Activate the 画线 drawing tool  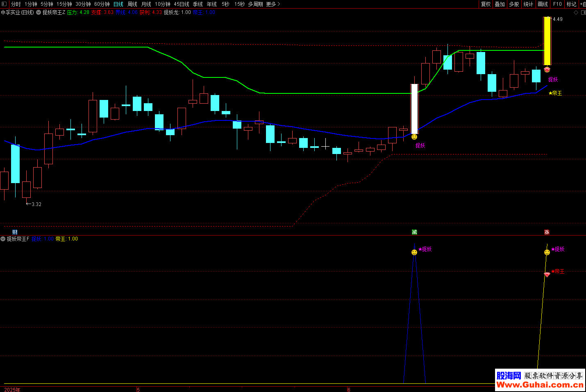[x=543, y=4]
